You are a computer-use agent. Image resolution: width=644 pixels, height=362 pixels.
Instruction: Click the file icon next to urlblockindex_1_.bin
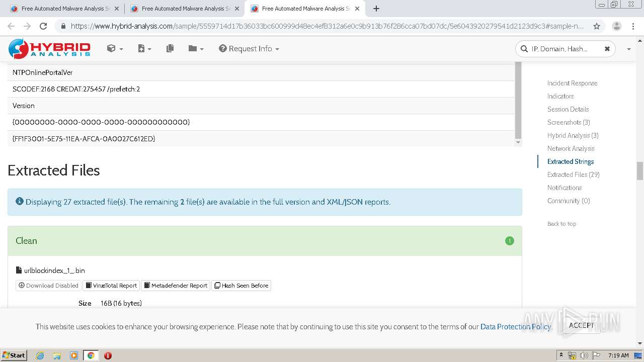tap(19, 270)
